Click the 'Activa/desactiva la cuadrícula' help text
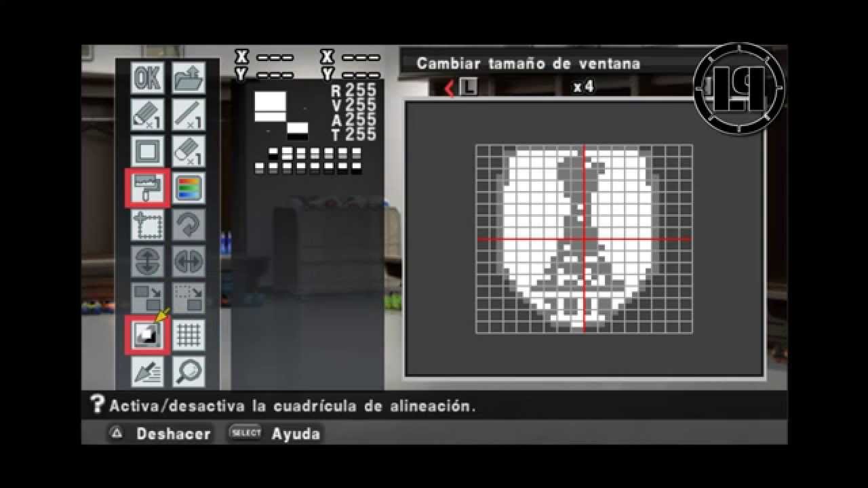Image resolution: width=868 pixels, height=488 pixels. pos(292,407)
